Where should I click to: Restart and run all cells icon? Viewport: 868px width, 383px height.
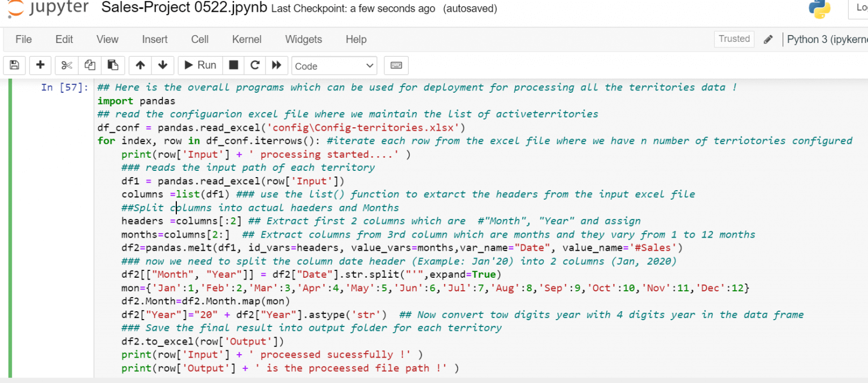[x=276, y=66]
